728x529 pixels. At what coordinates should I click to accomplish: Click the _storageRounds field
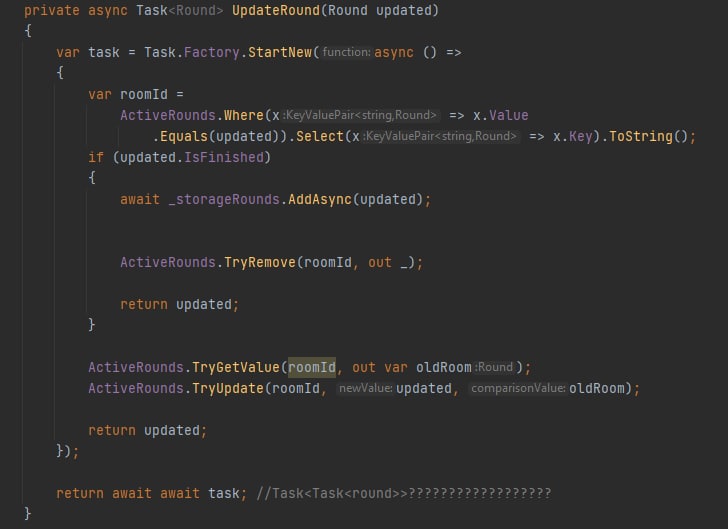pyautogui.click(x=224, y=199)
